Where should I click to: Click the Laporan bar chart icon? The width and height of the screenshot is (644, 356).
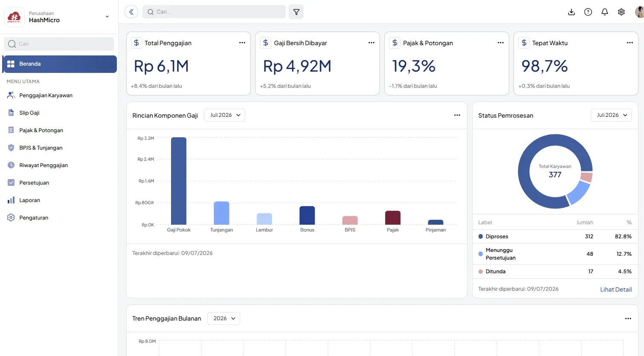tap(11, 200)
